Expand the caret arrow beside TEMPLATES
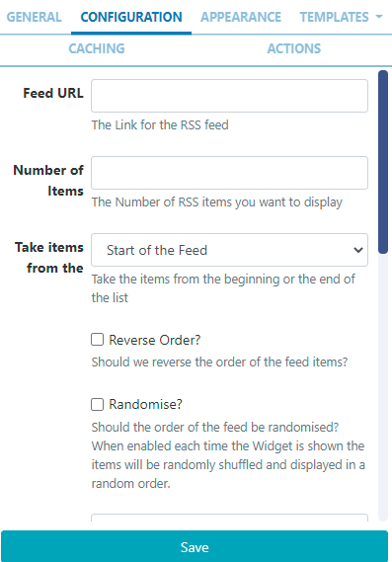 379,17
